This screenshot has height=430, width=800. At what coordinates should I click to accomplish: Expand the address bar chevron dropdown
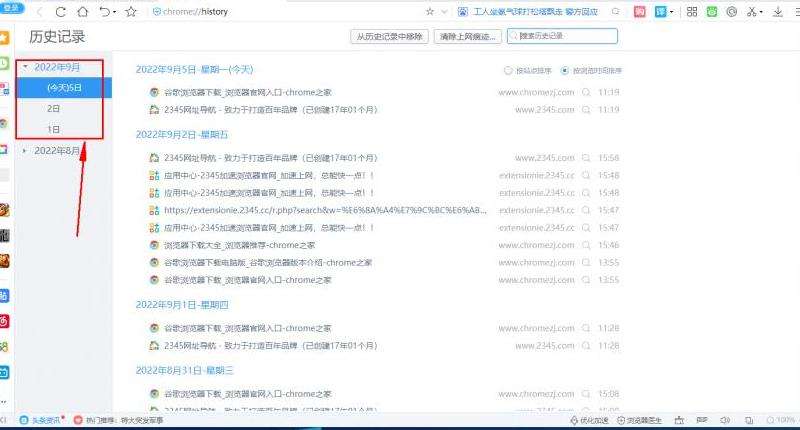tap(444, 12)
